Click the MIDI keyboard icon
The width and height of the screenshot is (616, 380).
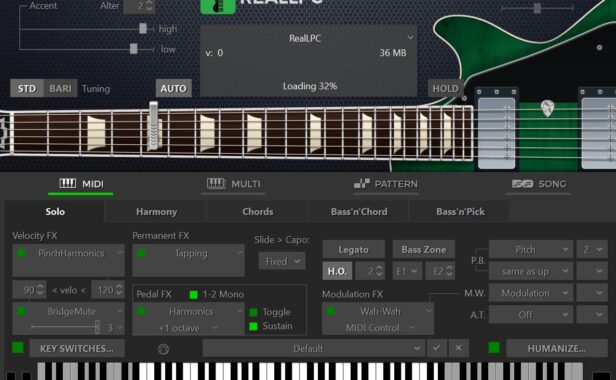(68, 184)
